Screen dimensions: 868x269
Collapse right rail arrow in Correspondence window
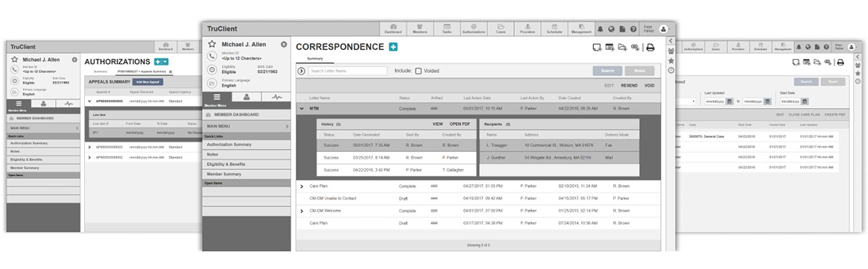pyautogui.click(x=671, y=41)
